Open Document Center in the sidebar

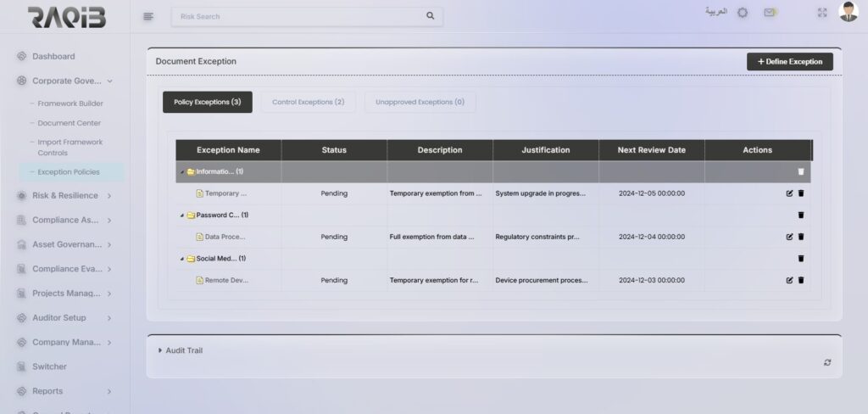tap(69, 123)
